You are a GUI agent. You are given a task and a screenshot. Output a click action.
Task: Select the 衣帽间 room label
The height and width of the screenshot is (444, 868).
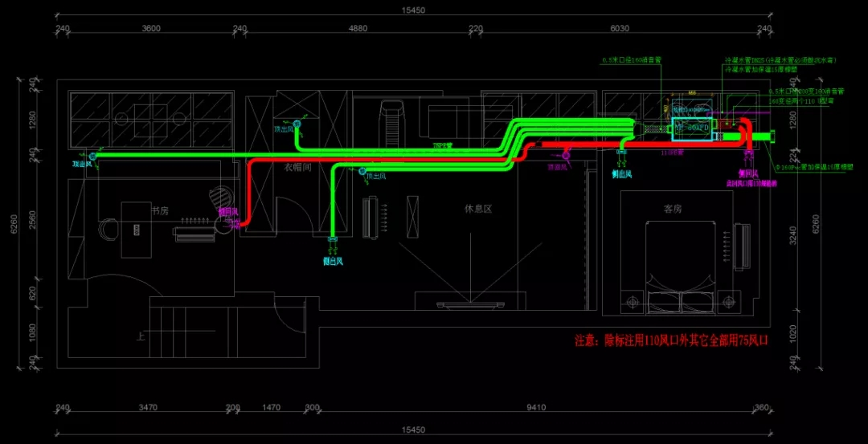point(297,168)
